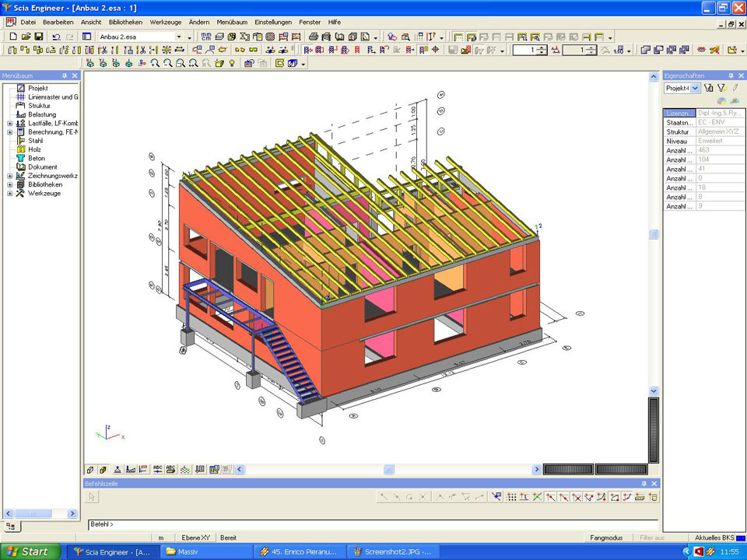This screenshot has height=560, width=747.
Task: Open the Ansicht menu
Action: tap(91, 22)
